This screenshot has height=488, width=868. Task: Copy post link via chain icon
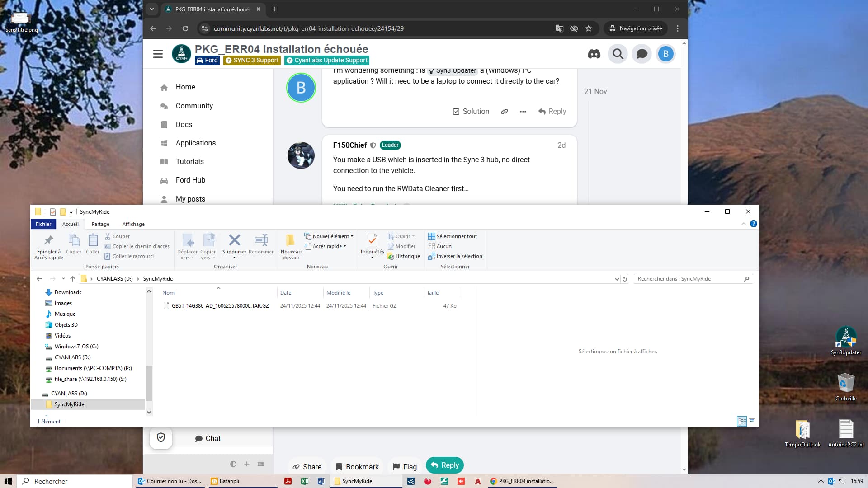click(505, 112)
